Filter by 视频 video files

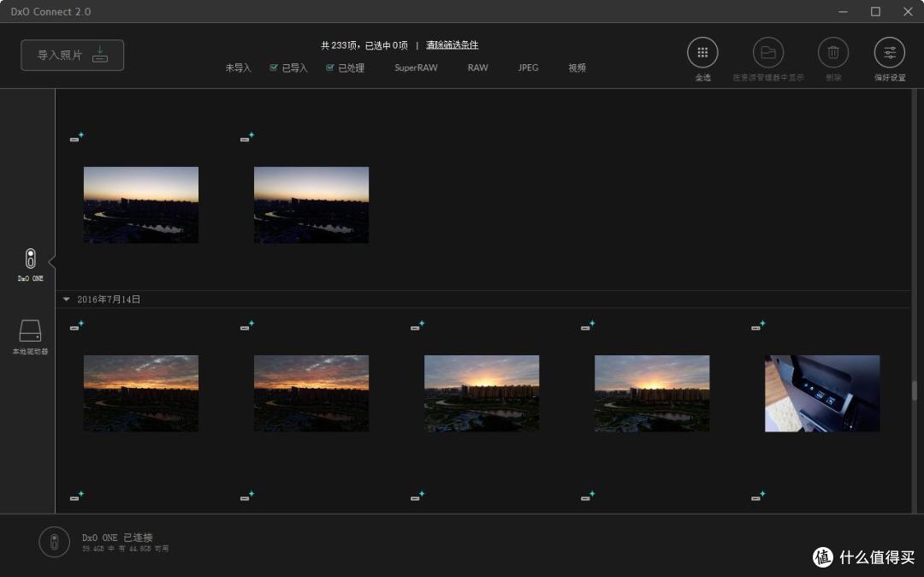577,68
